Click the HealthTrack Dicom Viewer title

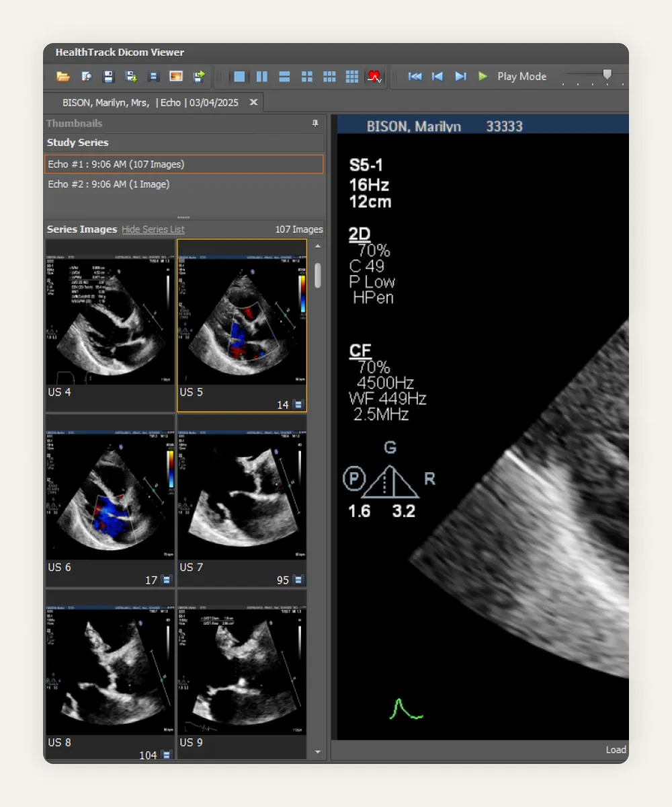(120, 52)
